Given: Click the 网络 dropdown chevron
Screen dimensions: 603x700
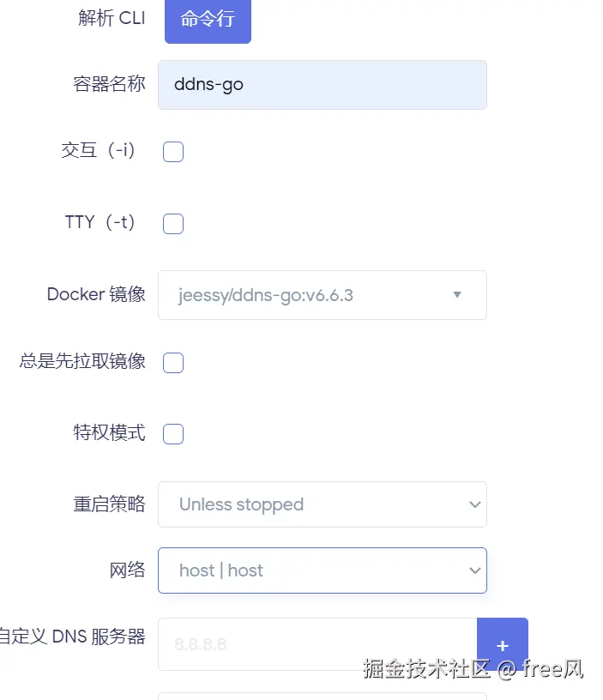Looking at the screenshot, I should tap(475, 570).
